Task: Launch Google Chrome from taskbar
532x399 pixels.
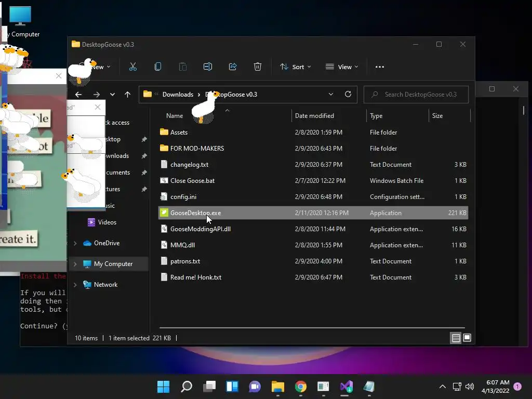Action: 301,387
